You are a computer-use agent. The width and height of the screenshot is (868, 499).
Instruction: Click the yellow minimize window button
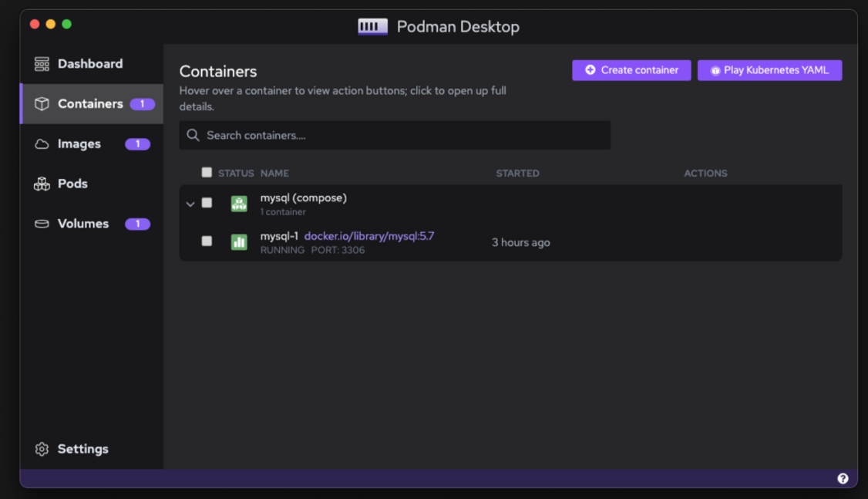click(x=51, y=24)
